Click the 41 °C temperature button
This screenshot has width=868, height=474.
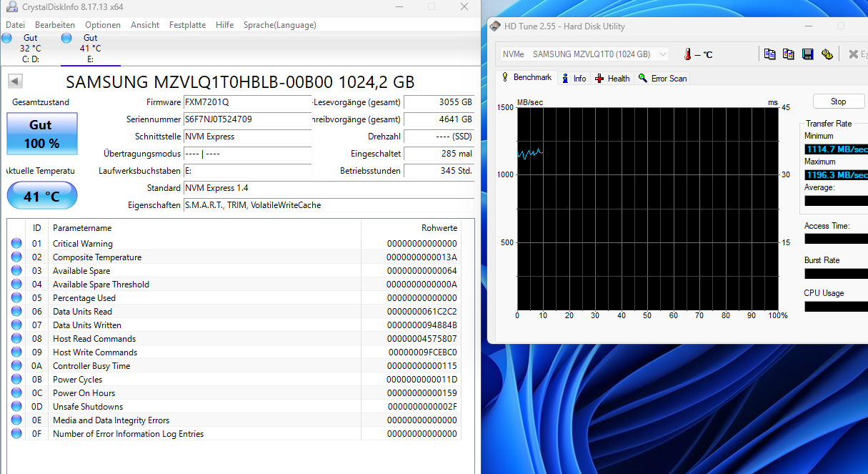[x=42, y=196]
